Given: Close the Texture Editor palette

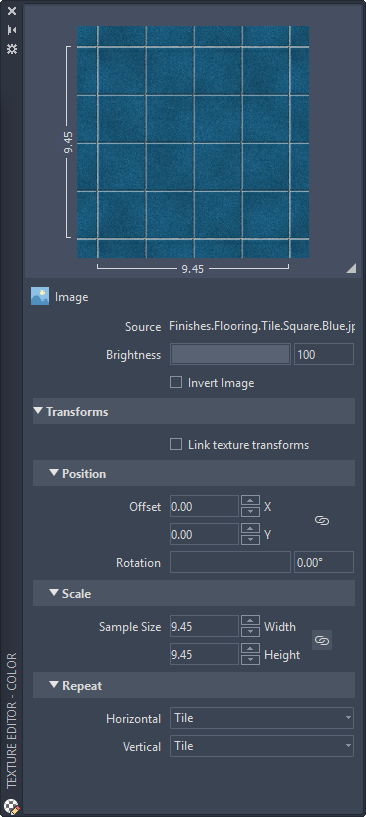Looking at the screenshot, I should pos(11,11).
